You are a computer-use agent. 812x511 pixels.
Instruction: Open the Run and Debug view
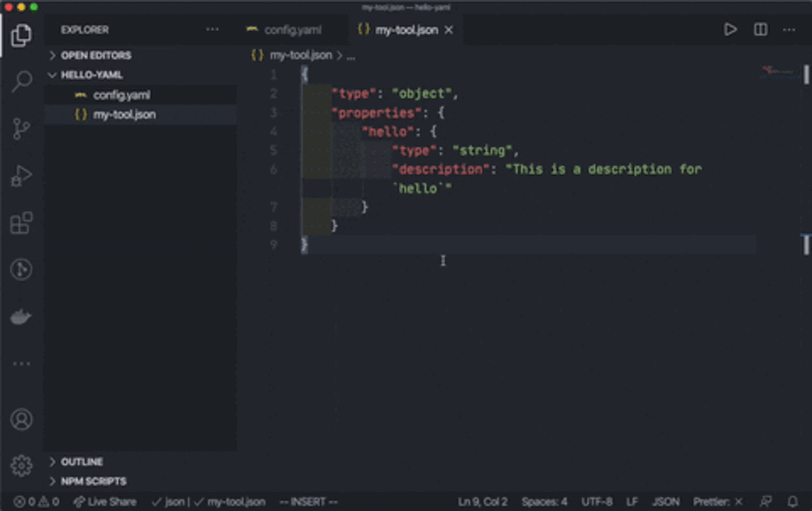pyautogui.click(x=21, y=176)
